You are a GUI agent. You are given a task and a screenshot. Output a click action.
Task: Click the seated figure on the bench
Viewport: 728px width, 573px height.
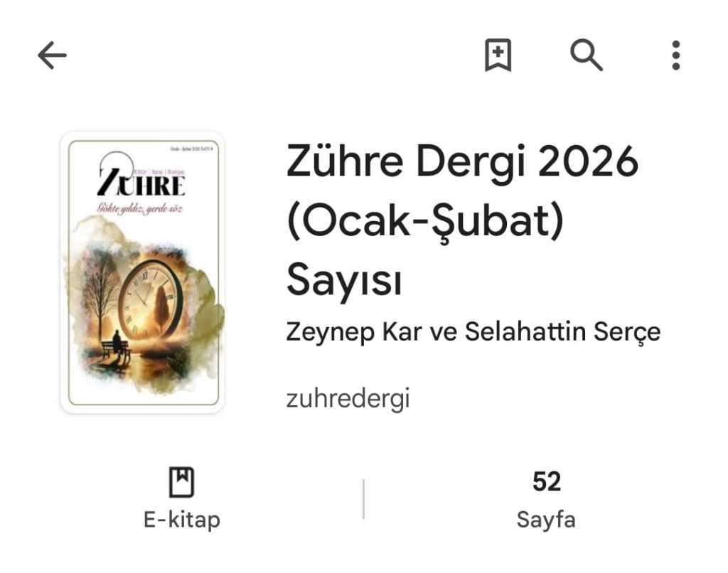(x=117, y=341)
